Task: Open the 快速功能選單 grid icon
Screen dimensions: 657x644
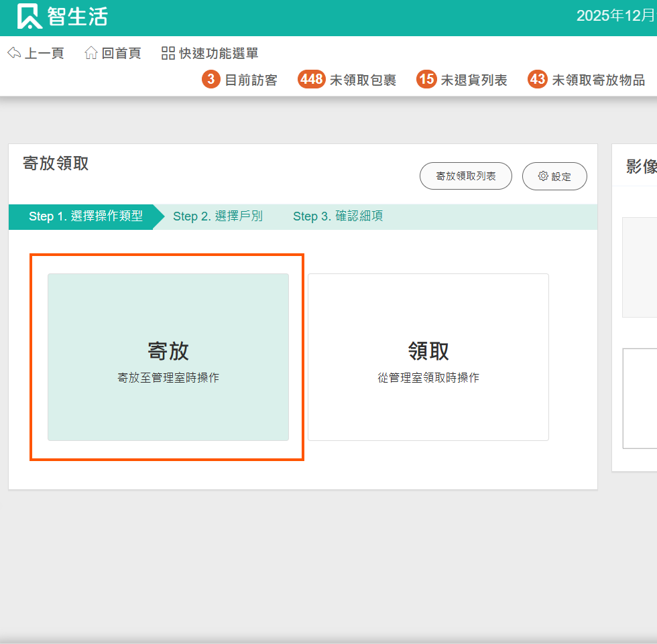Action: point(168,54)
